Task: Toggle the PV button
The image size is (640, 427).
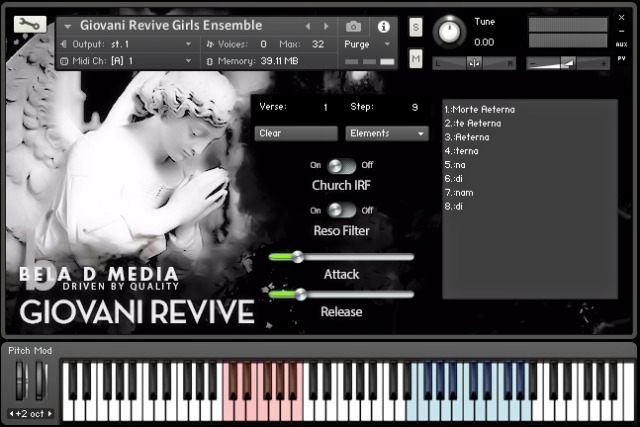Action: point(621,58)
